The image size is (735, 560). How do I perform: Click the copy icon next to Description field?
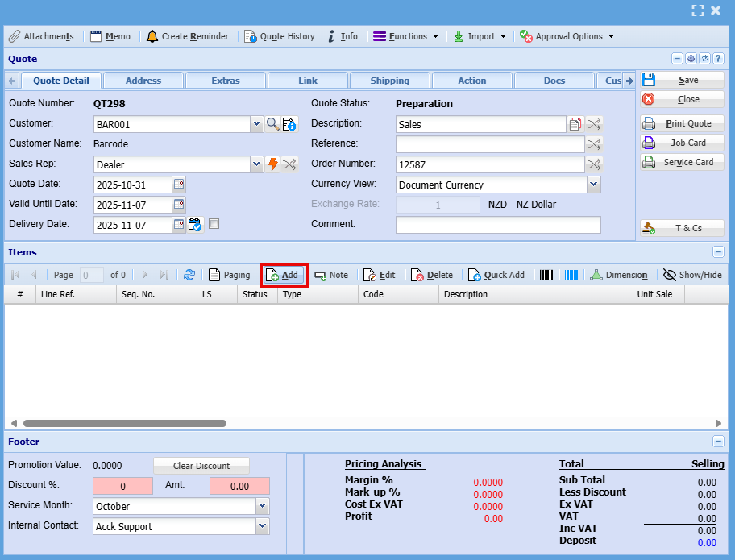pos(575,124)
